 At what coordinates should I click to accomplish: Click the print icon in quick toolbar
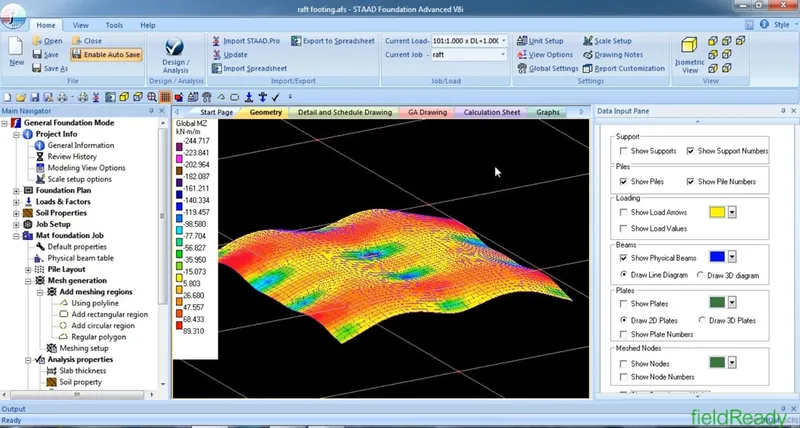62,97
